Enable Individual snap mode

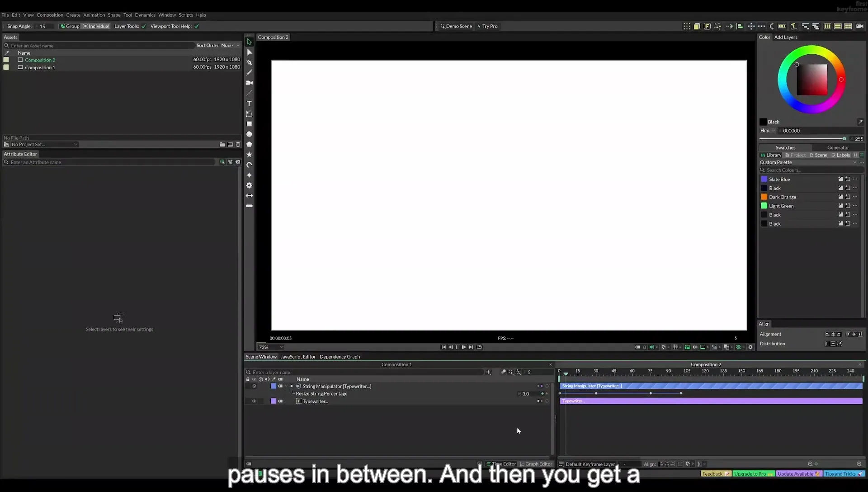(x=96, y=26)
